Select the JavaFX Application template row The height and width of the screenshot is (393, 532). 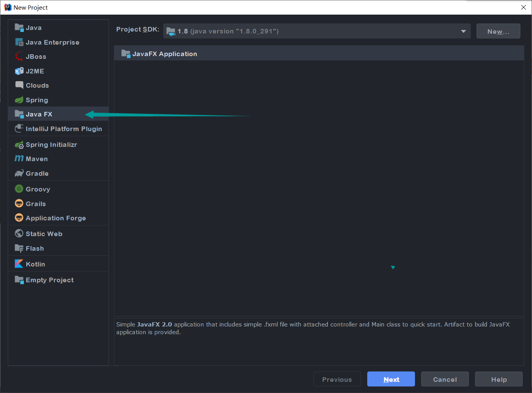pyautogui.click(x=319, y=54)
